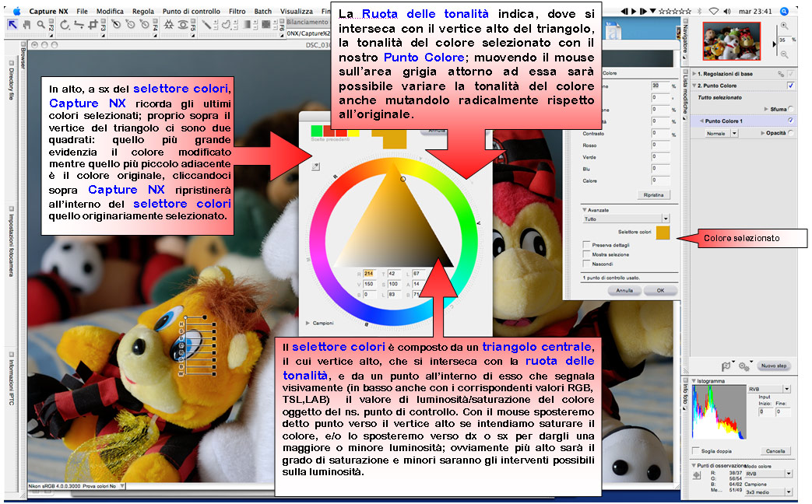This screenshot has width=812, height=504.
Task: Select the Opacità radio button
Action: tap(791, 133)
